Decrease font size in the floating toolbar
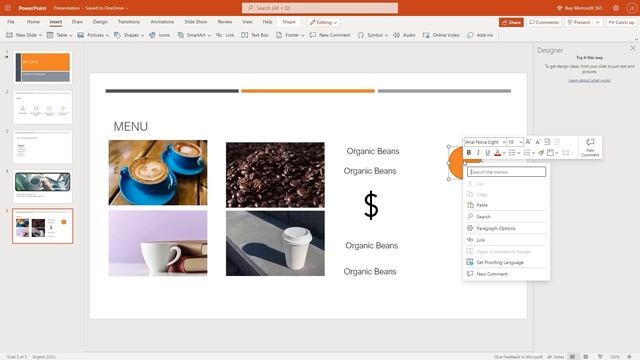 click(x=538, y=142)
